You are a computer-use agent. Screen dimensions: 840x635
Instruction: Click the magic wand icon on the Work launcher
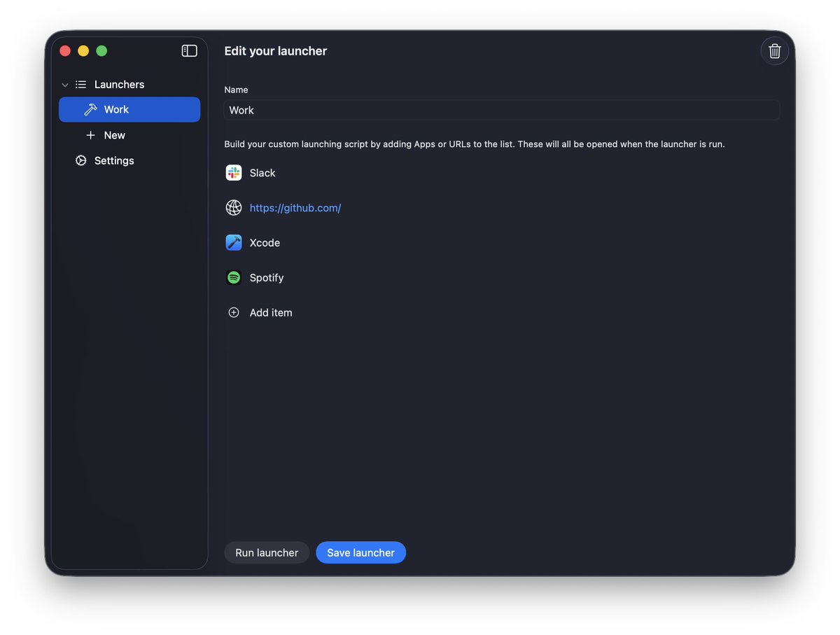click(91, 109)
